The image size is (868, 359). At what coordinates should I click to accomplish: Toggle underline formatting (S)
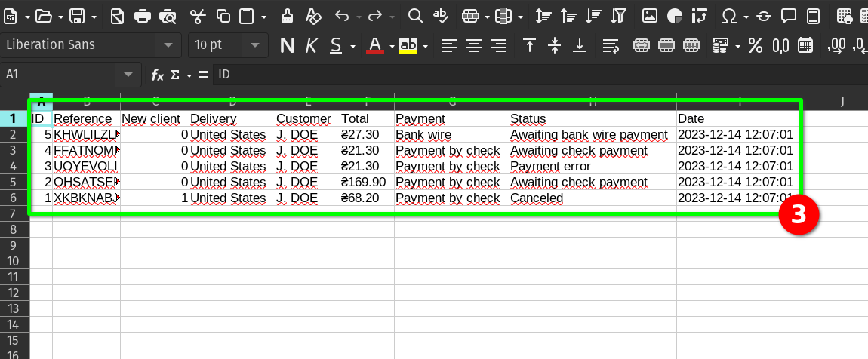(x=335, y=45)
